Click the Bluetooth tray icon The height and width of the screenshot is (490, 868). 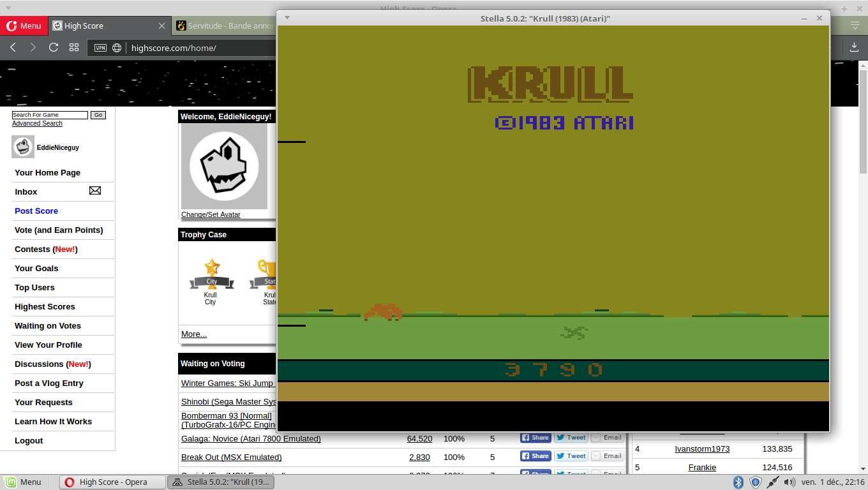coord(738,482)
